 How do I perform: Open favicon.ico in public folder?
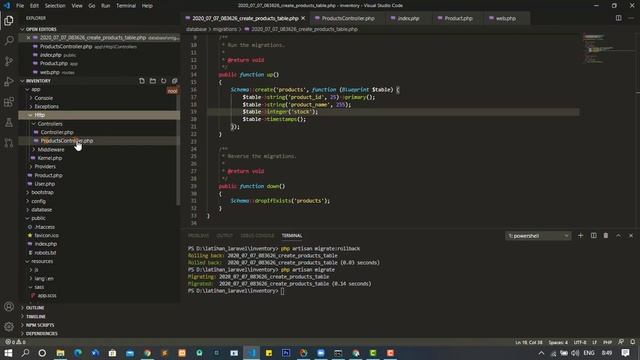[99, 236]
